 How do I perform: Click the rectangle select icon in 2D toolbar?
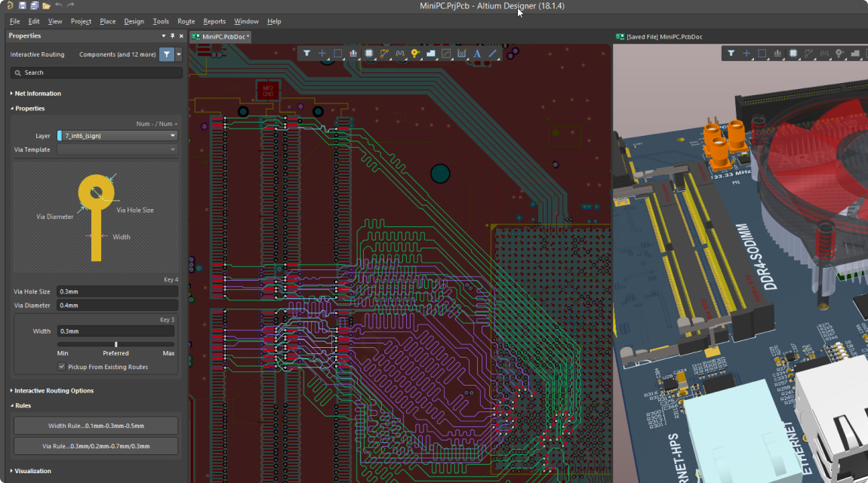coord(337,53)
